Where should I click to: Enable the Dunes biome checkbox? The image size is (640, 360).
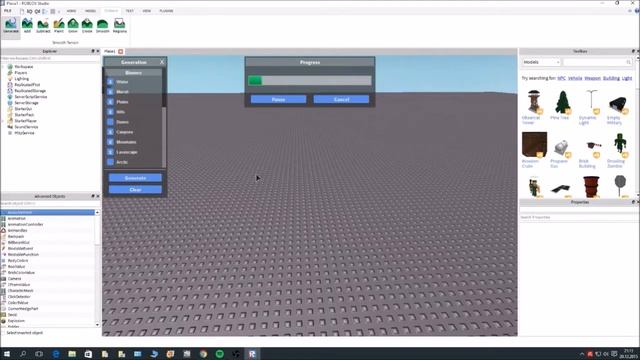point(110,122)
